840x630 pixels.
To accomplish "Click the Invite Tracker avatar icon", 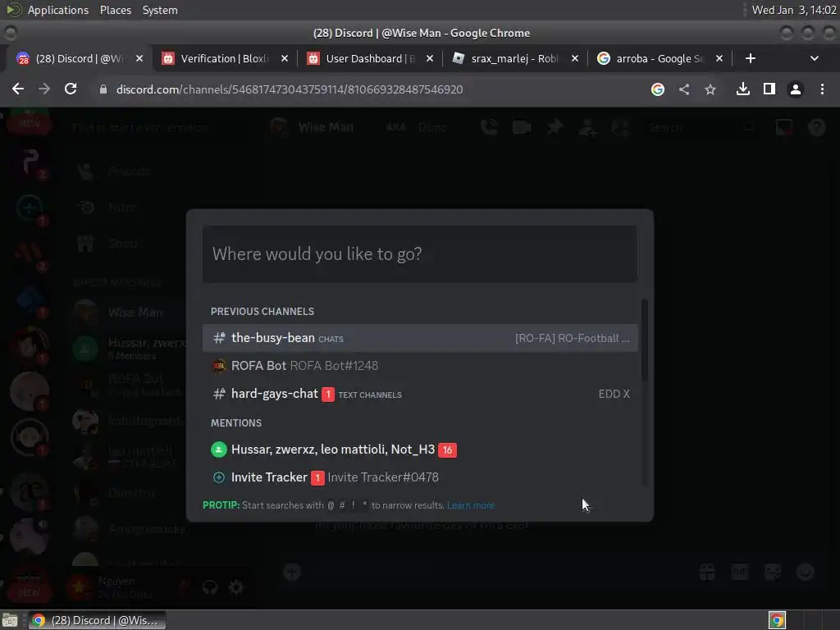I will point(219,477).
